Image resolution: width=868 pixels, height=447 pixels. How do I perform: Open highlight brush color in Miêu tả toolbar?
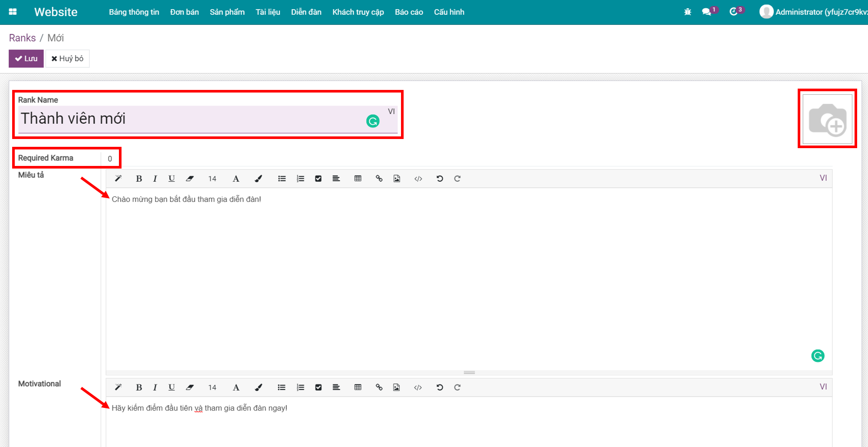coord(258,179)
